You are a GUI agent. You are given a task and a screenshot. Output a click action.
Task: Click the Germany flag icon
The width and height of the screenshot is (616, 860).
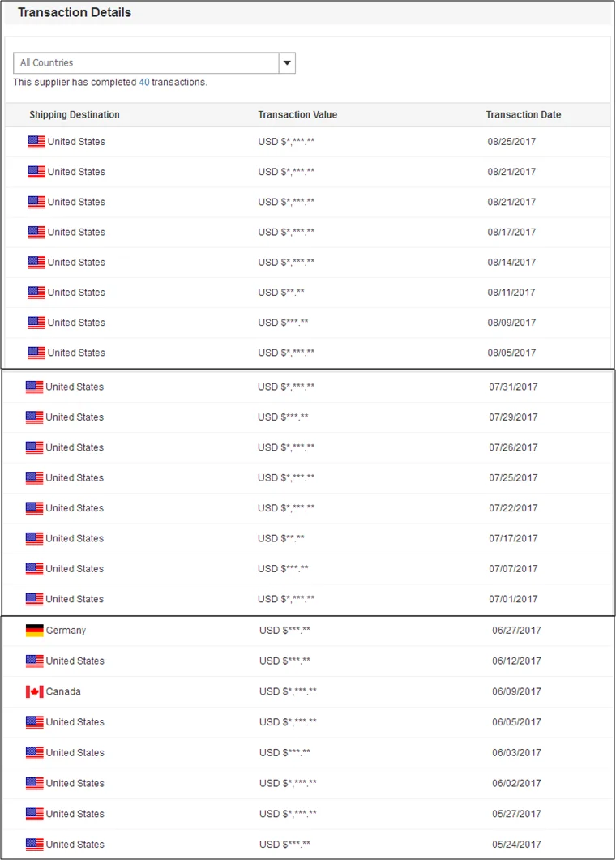(x=34, y=631)
